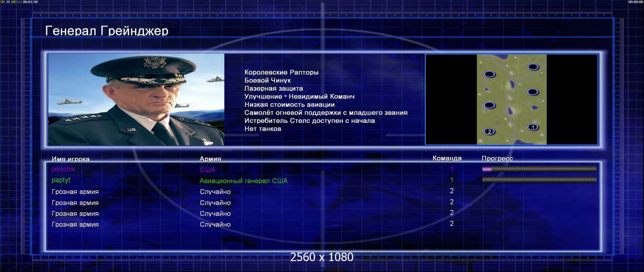The width and height of the screenshot is (644, 272).
Task: Select player name 'paptyt'
Action: click(61, 180)
